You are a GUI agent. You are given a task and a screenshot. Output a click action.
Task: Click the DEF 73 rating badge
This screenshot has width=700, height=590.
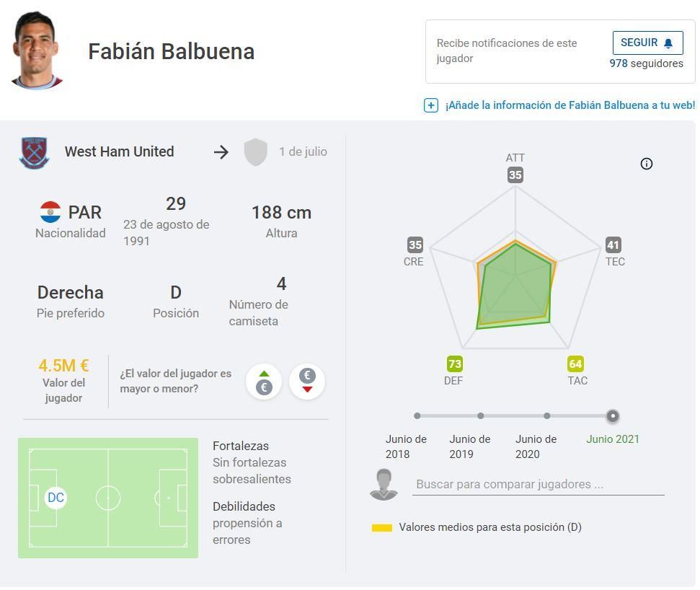click(x=454, y=364)
